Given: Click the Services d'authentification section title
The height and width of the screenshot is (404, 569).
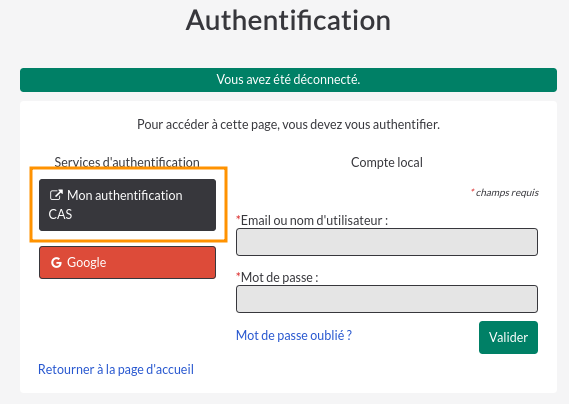Looking at the screenshot, I should click(127, 162).
